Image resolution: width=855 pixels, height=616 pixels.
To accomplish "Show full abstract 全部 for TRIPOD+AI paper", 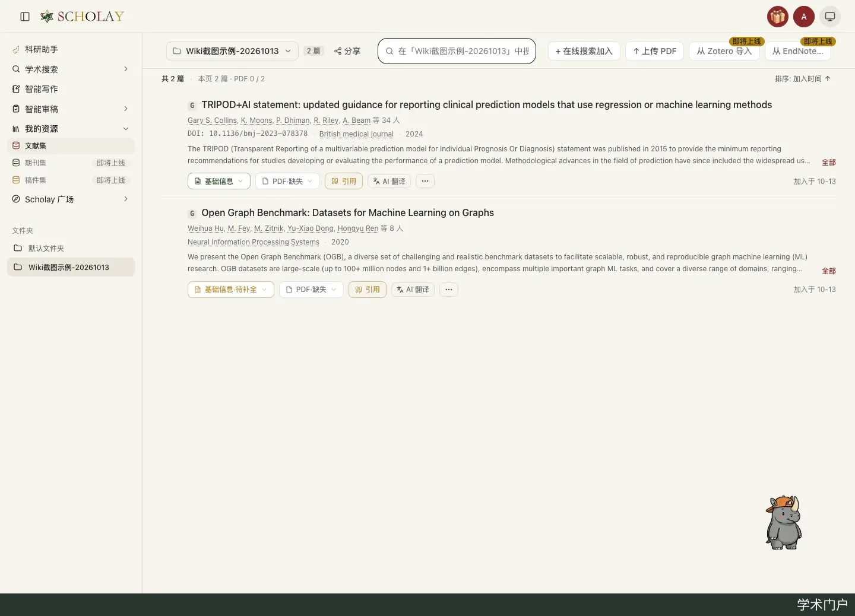I will point(829,163).
